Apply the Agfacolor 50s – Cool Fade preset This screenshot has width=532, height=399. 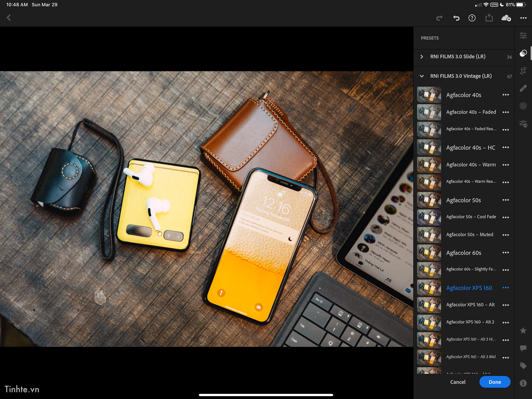[x=471, y=217]
